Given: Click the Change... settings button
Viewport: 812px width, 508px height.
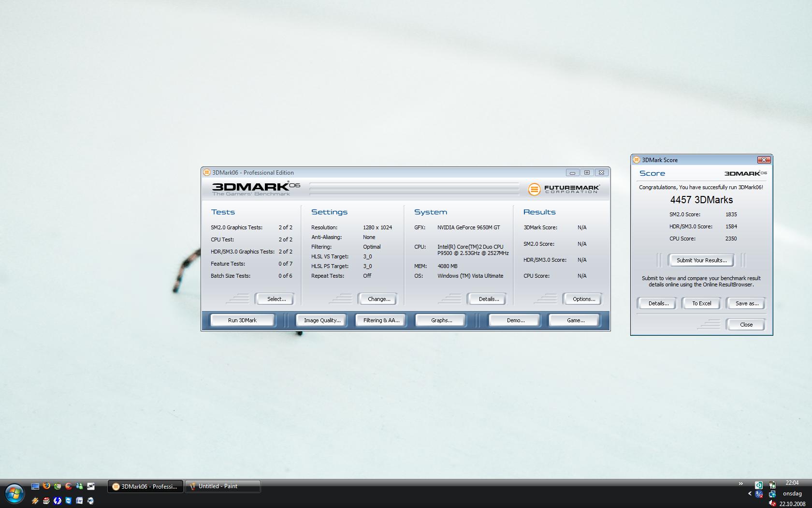Looking at the screenshot, I should (x=377, y=299).
